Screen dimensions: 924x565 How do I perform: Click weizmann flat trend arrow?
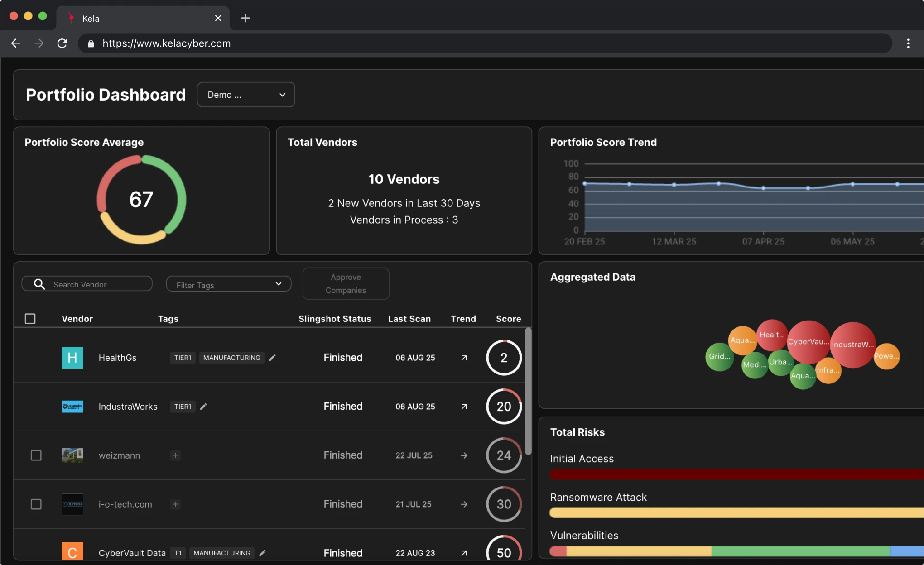[464, 455]
